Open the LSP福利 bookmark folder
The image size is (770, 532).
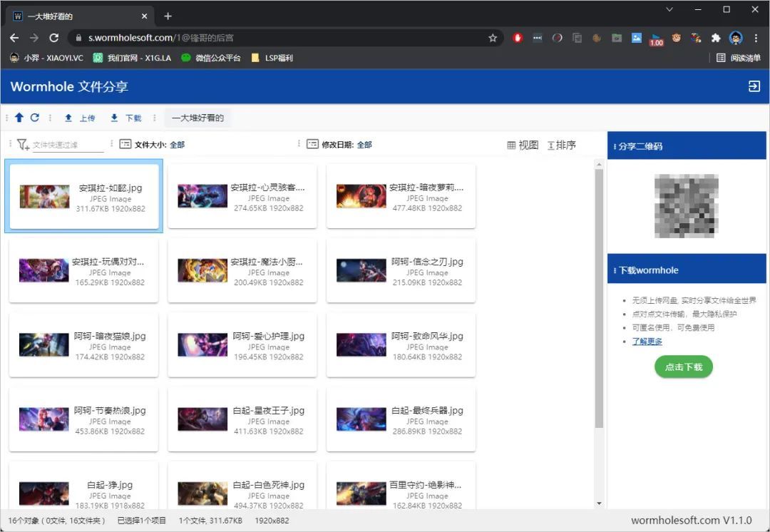click(x=272, y=58)
